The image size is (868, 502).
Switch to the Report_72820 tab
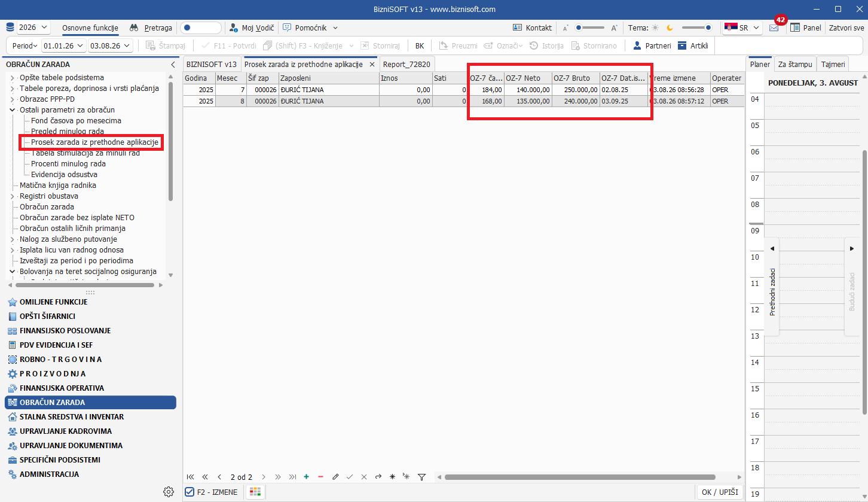(407, 64)
